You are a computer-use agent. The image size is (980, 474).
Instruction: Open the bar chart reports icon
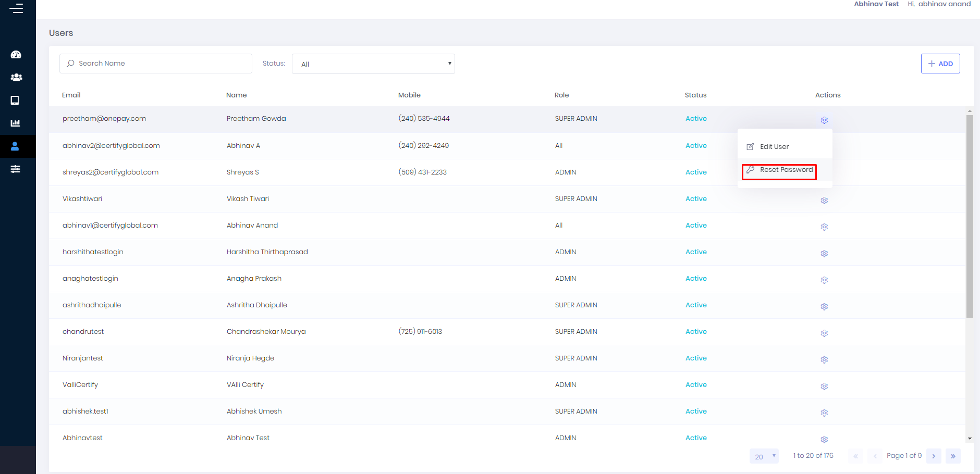pyautogui.click(x=16, y=123)
